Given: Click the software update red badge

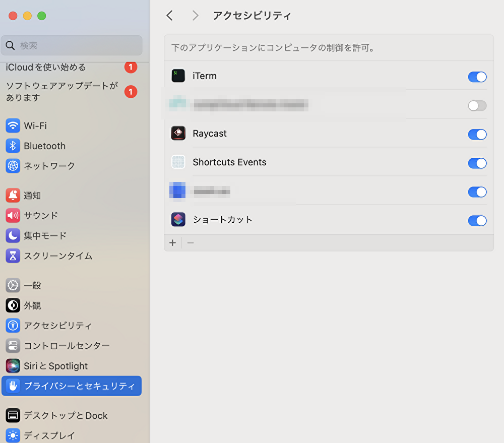Looking at the screenshot, I should [131, 92].
